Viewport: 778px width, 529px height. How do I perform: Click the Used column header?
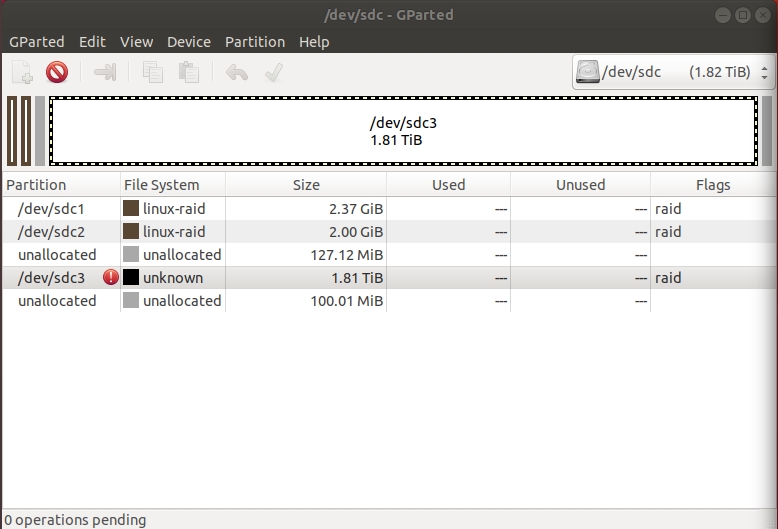tap(449, 185)
